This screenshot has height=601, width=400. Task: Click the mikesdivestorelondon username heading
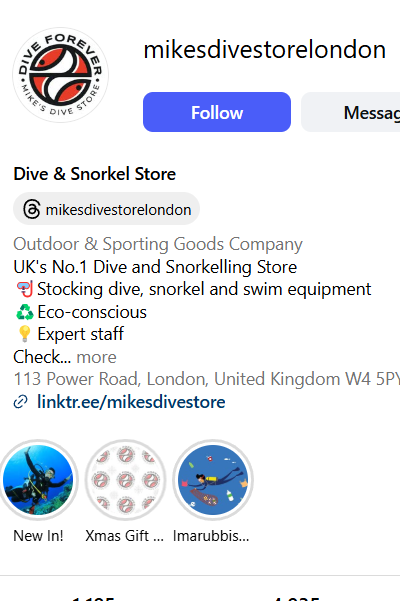tap(264, 50)
